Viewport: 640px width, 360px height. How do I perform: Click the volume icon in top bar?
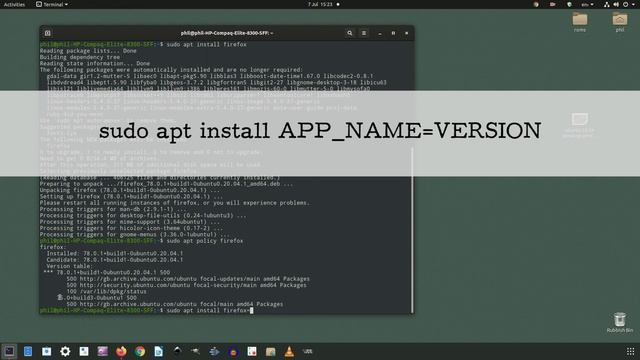coord(616,4)
